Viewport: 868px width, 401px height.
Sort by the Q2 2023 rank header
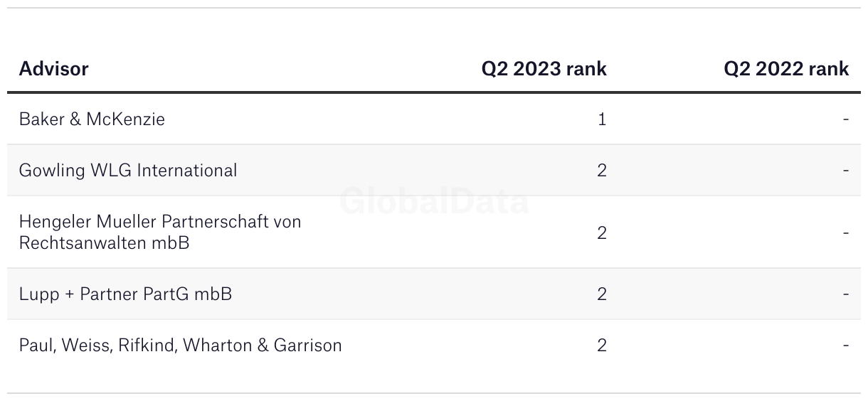tap(544, 68)
